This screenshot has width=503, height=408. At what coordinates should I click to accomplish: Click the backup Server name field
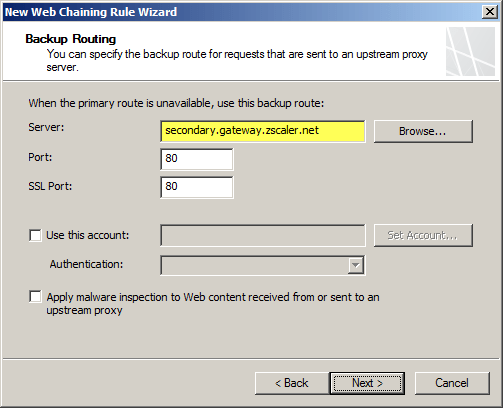263,131
